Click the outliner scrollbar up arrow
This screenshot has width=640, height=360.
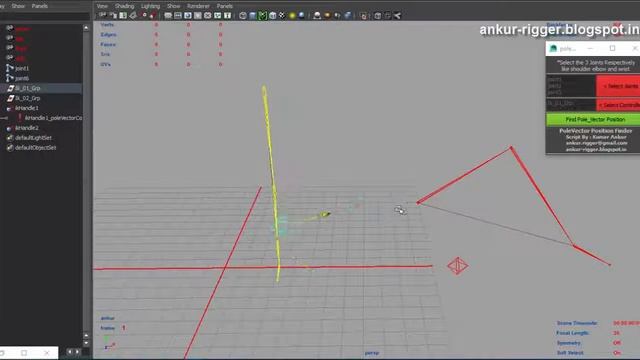(86, 28)
